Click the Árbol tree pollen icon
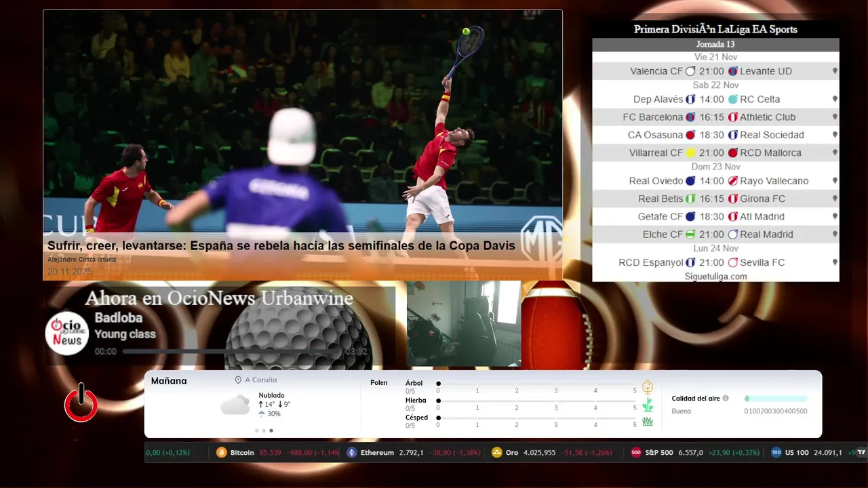The height and width of the screenshot is (488, 868). [x=648, y=387]
